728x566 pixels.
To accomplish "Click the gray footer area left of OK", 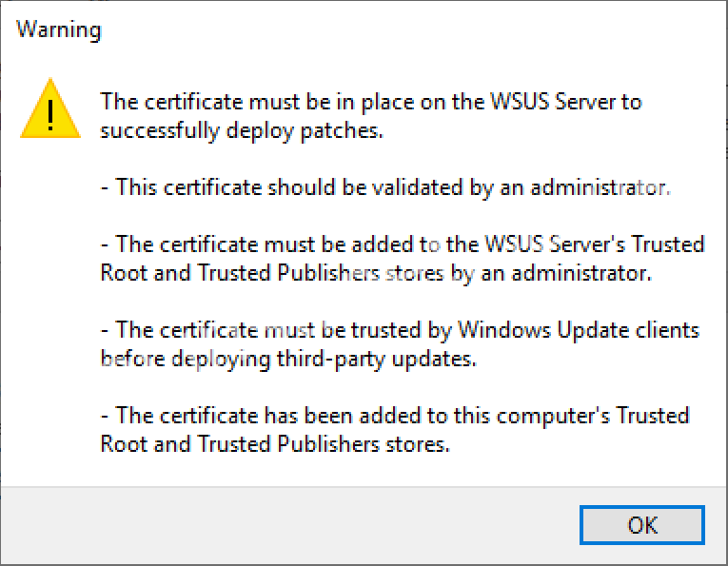I will pos(285,525).
